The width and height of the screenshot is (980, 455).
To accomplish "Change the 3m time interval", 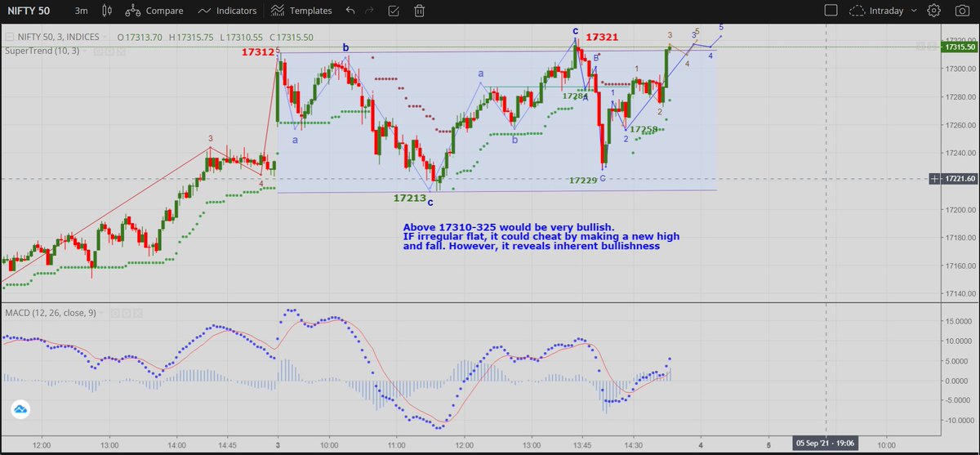I will tap(81, 11).
